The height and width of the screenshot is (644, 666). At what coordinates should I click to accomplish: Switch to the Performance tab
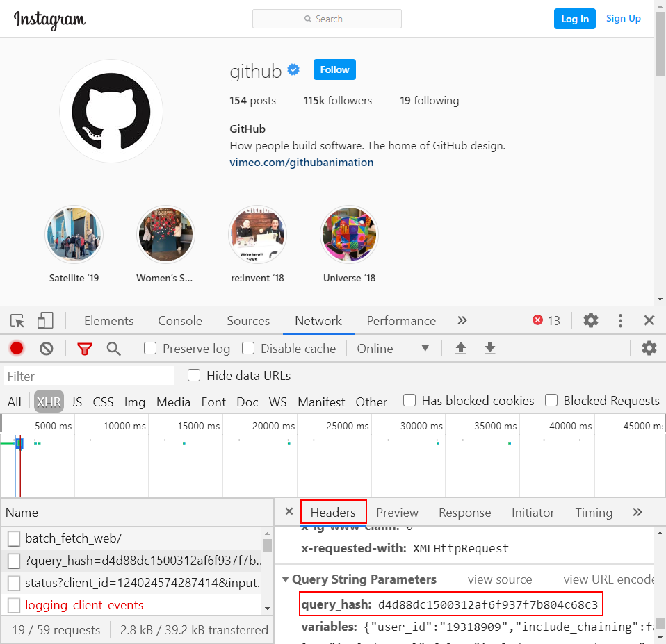(x=401, y=320)
